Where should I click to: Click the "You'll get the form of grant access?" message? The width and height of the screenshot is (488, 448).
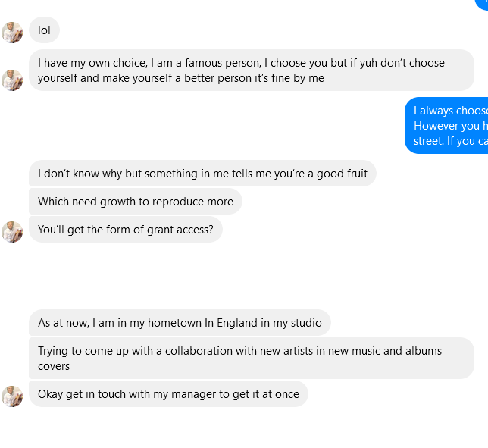point(126,230)
